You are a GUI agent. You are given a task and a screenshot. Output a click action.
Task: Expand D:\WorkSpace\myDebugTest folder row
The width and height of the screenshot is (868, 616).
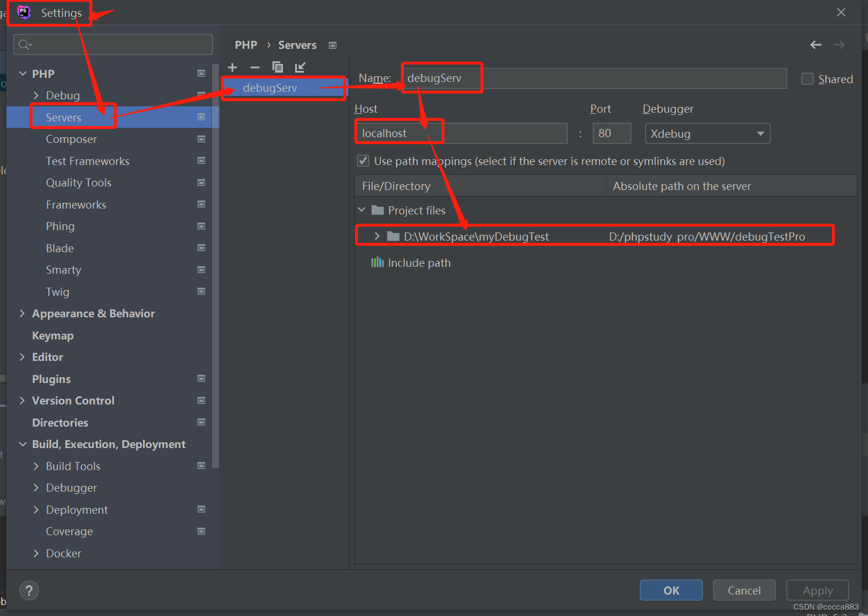click(377, 236)
